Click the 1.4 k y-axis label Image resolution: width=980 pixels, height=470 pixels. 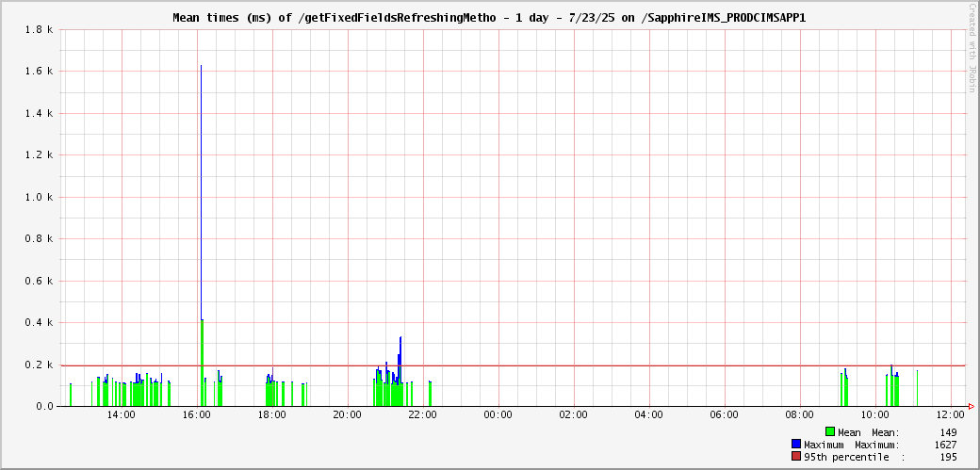39,113
